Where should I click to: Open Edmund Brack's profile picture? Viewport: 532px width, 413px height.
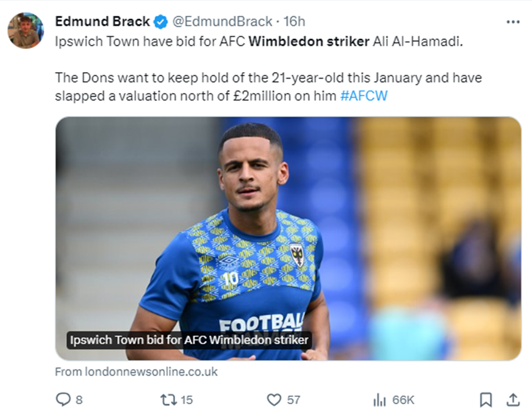pyautogui.click(x=26, y=31)
